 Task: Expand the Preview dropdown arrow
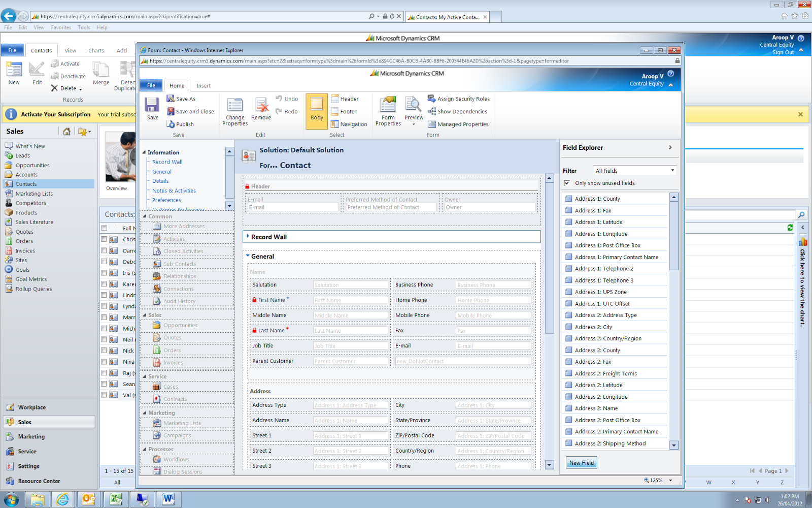413,123
